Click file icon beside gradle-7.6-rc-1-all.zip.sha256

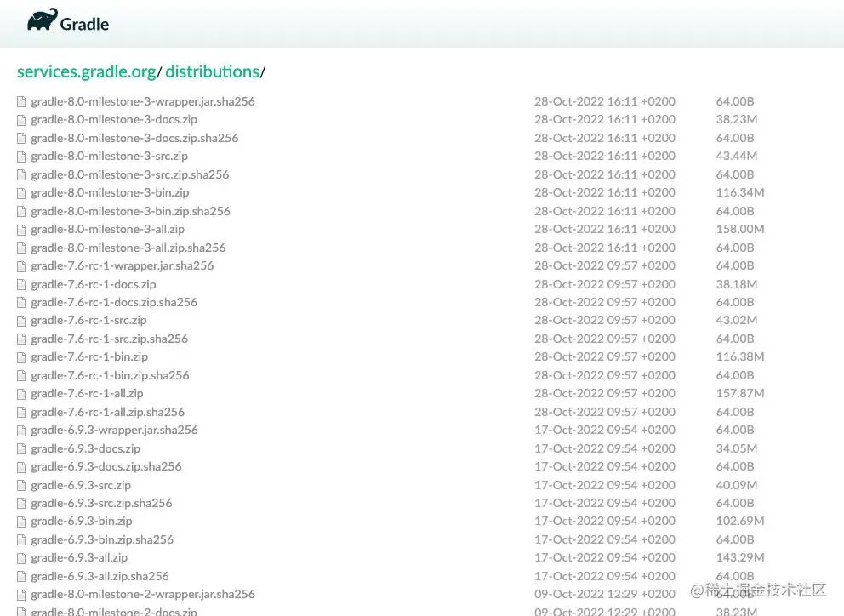(x=21, y=413)
